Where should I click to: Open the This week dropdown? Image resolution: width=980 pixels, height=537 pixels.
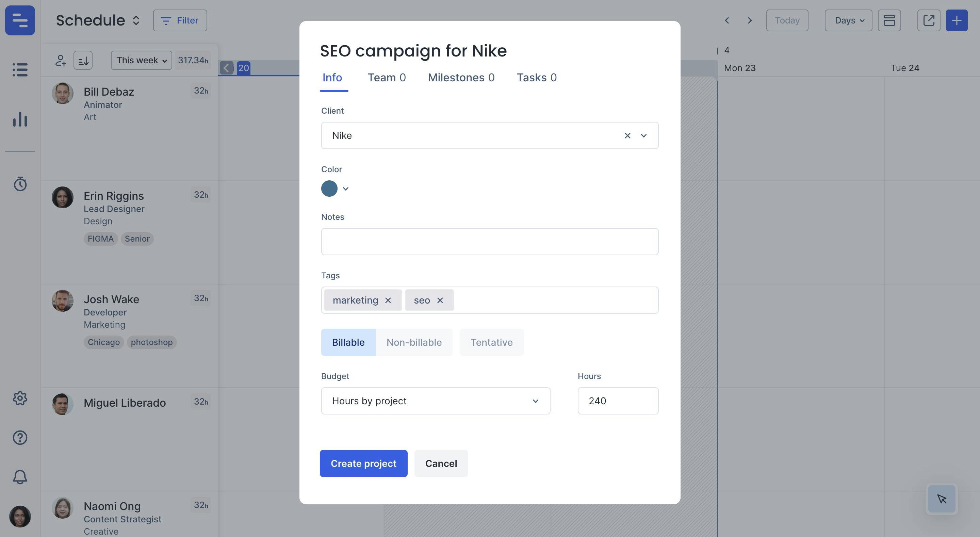point(142,60)
